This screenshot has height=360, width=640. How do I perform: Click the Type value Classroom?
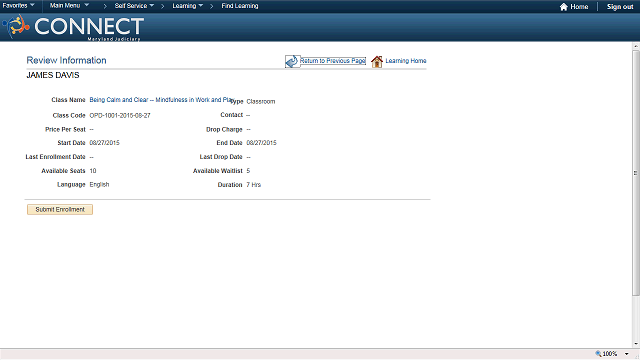(x=261, y=101)
